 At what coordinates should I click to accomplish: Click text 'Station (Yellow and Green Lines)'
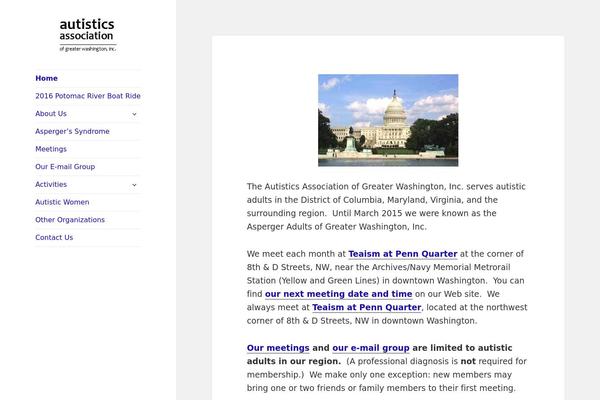[x=313, y=281]
